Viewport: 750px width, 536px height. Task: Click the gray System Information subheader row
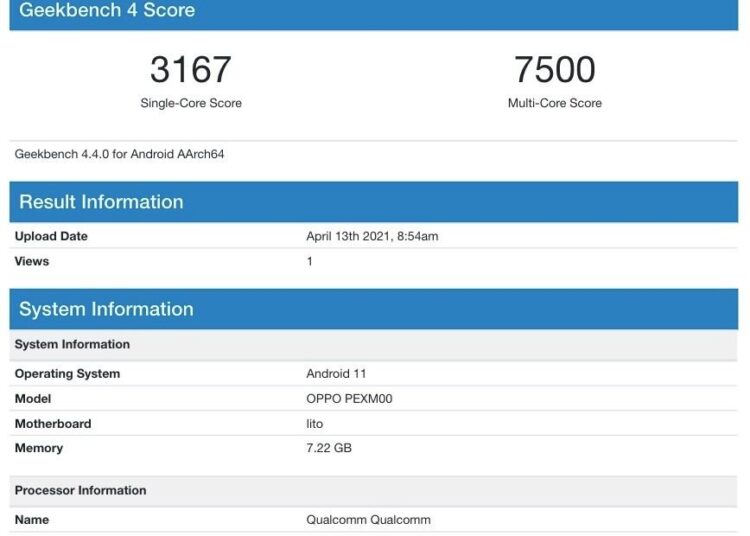click(373, 345)
